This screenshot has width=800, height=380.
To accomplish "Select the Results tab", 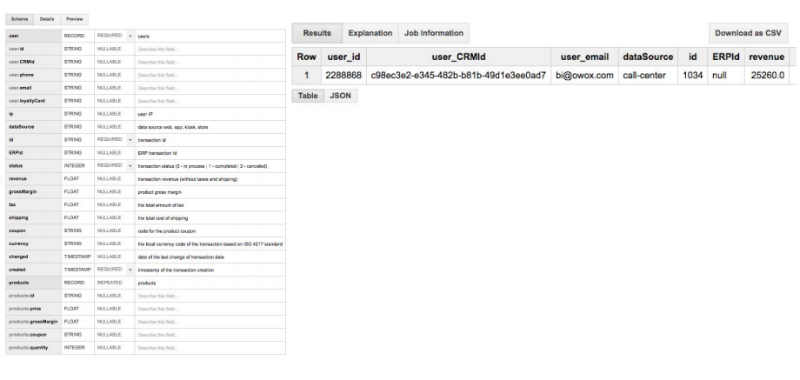I will coord(317,33).
